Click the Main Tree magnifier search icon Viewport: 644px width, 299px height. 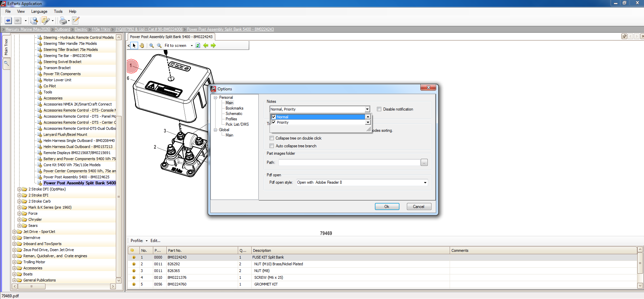[6, 63]
